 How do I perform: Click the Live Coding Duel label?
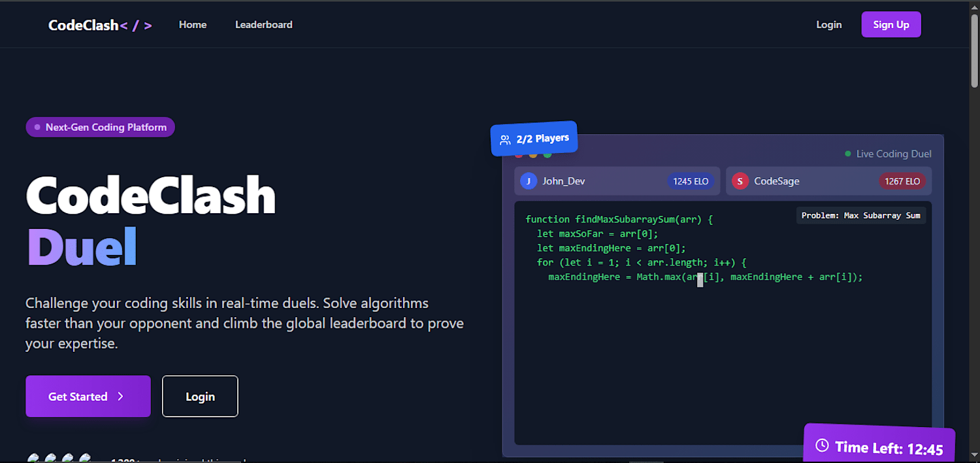click(x=894, y=154)
